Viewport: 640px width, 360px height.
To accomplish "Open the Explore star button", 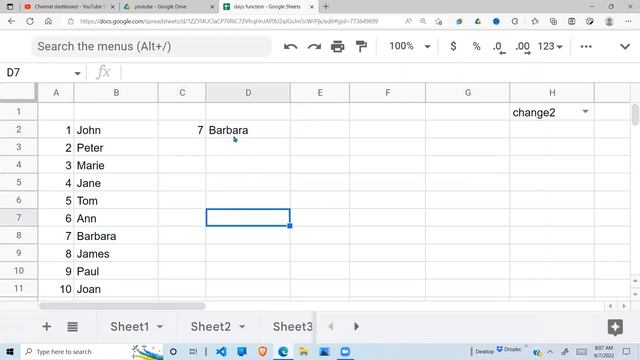I will point(615,327).
